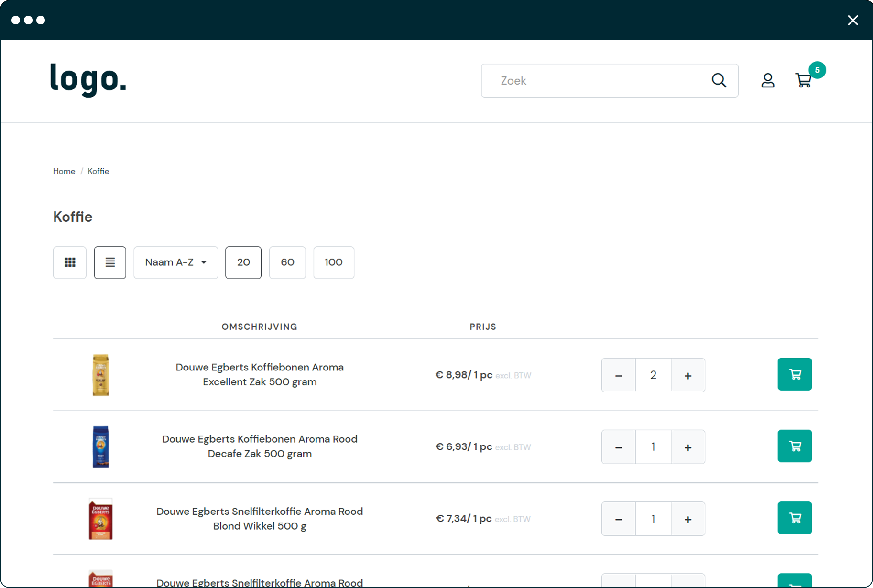
Task: Open Douwe Egberts Koffiebonen Aroma Excellent product
Action: [x=260, y=374]
